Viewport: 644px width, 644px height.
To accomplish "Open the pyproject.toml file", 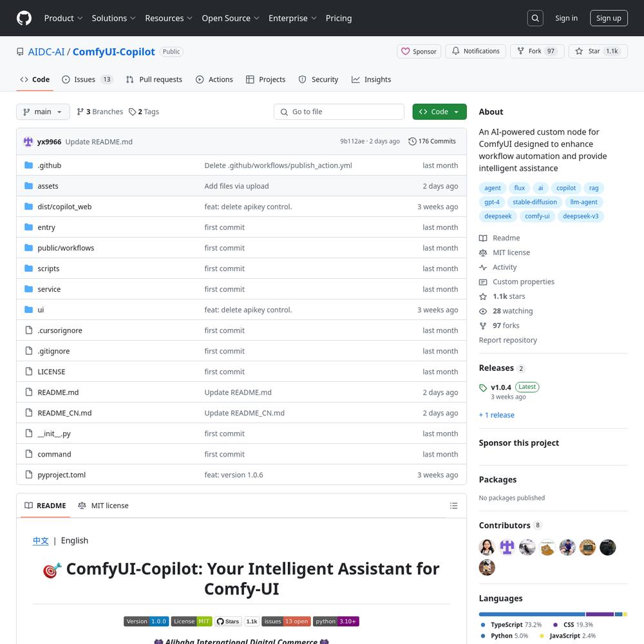I will pyautogui.click(x=62, y=475).
